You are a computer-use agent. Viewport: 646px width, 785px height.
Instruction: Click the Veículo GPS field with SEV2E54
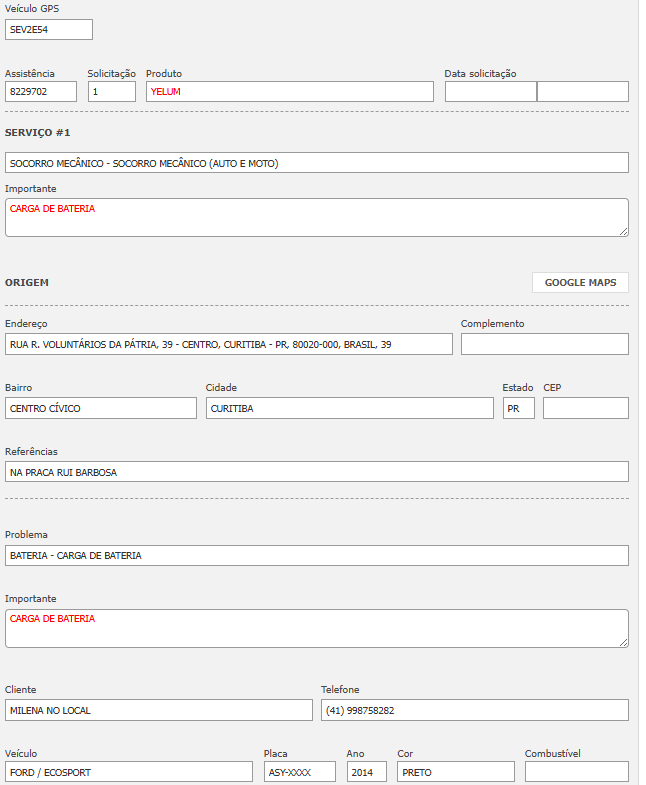pos(49,30)
